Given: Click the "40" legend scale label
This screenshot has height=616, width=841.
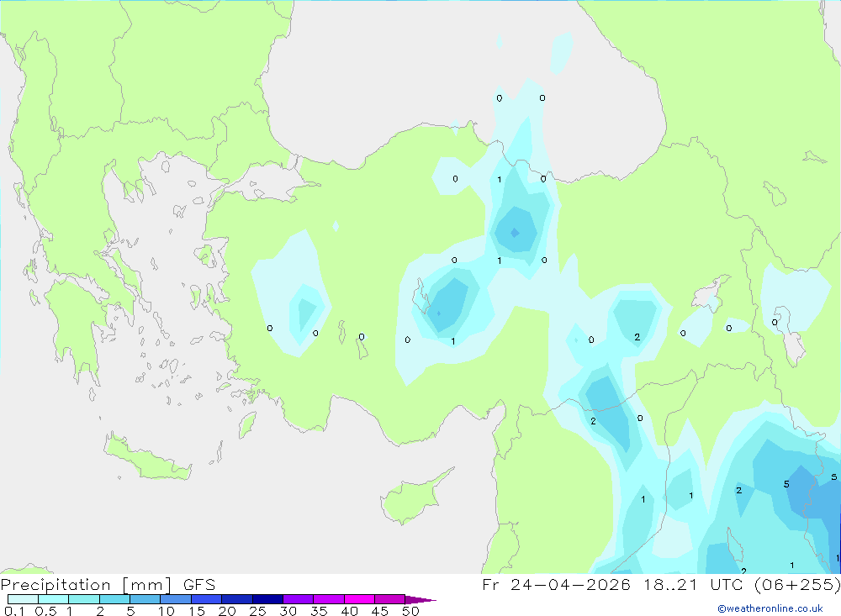Looking at the screenshot, I should click(350, 611).
